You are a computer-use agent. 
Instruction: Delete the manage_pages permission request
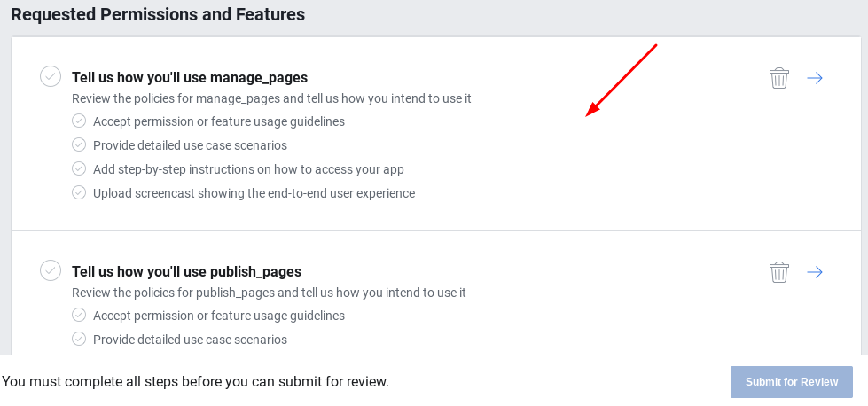(778, 78)
